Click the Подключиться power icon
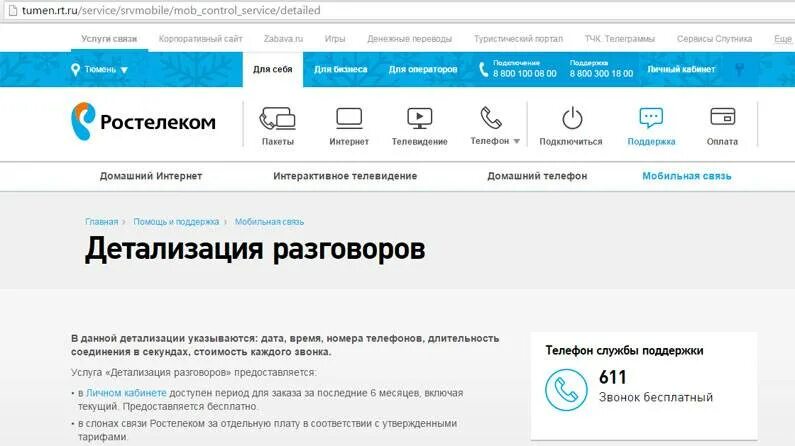 pos(572,118)
